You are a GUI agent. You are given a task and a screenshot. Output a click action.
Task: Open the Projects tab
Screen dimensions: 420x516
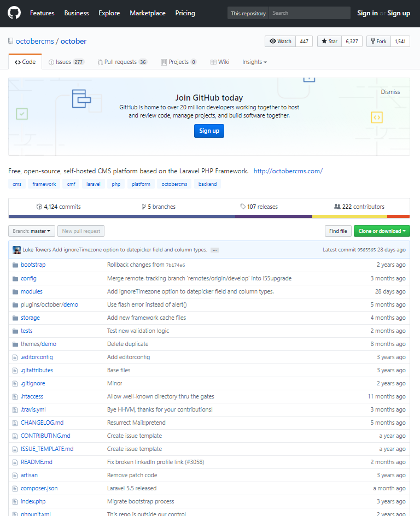click(179, 62)
